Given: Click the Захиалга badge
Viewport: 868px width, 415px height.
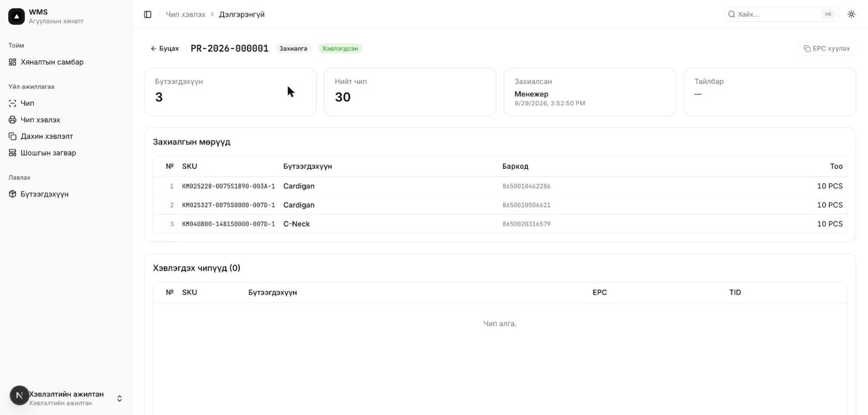Looking at the screenshot, I should click(293, 49).
